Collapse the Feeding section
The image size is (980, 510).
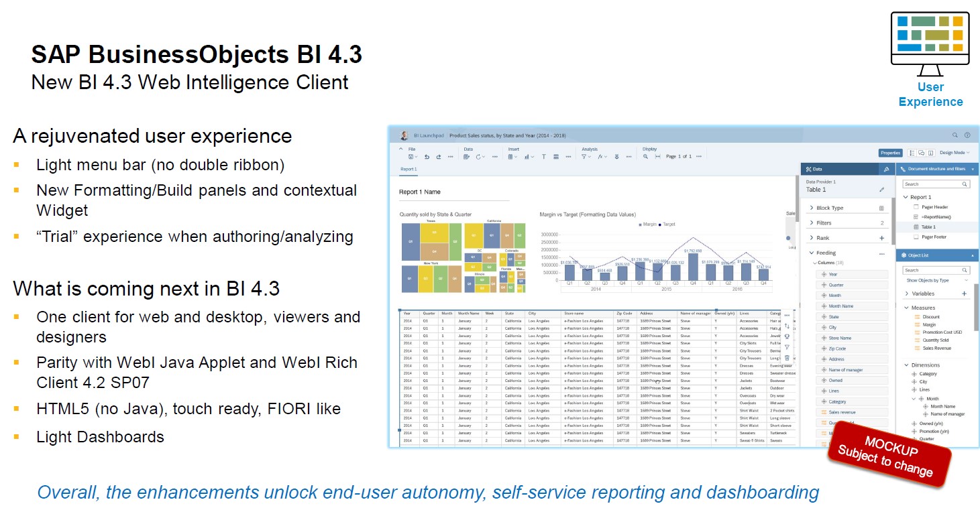(x=811, y=253)
